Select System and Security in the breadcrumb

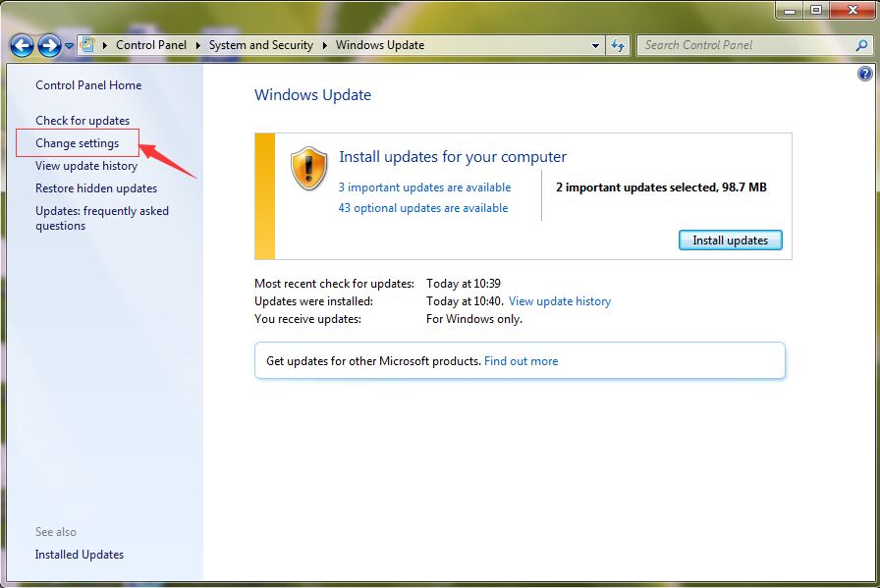(x=260, y=45)
